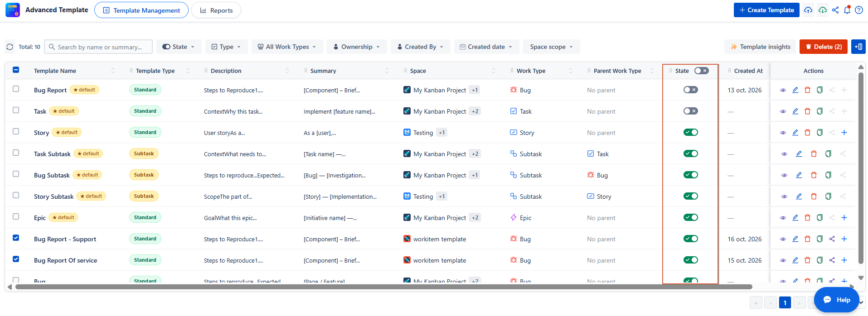Viewport: 868px width, 316px height.
Task: Open the help question mark icon
Action: 859,10
